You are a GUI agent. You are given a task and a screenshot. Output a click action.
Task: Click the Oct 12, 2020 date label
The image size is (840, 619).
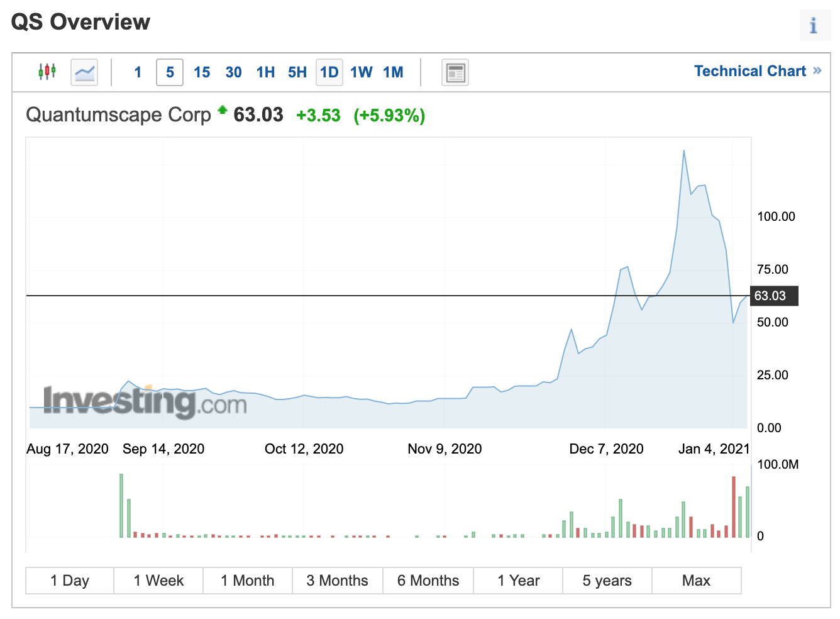[304, 449]
